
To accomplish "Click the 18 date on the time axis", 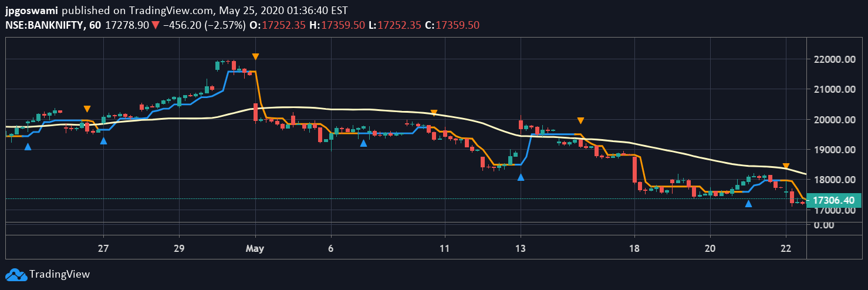I will [x=634, y=248].
